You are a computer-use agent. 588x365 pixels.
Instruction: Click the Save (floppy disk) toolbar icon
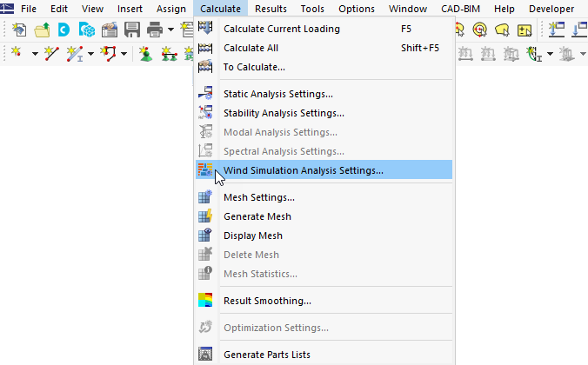click(132, 30)
